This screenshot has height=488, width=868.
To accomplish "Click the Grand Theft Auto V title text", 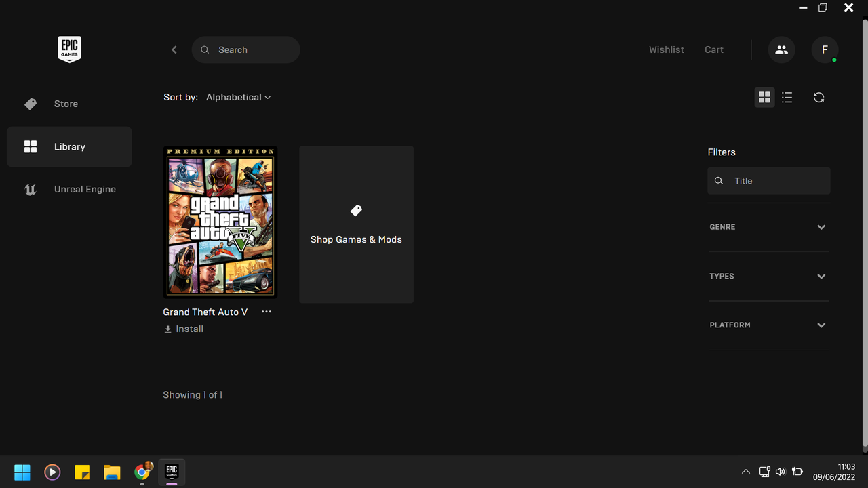I will pyautogui.click(x=205, y=312).
